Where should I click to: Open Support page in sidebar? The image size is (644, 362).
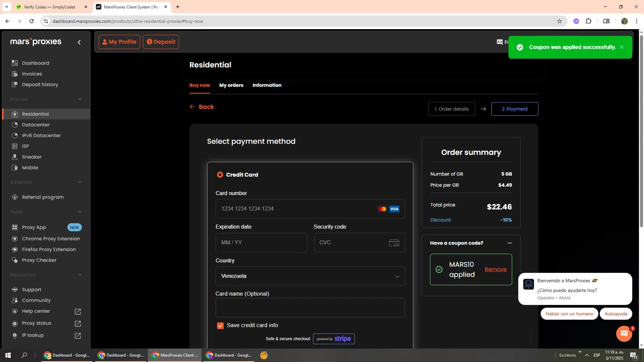pyautogui.click(x=31, y=290)
